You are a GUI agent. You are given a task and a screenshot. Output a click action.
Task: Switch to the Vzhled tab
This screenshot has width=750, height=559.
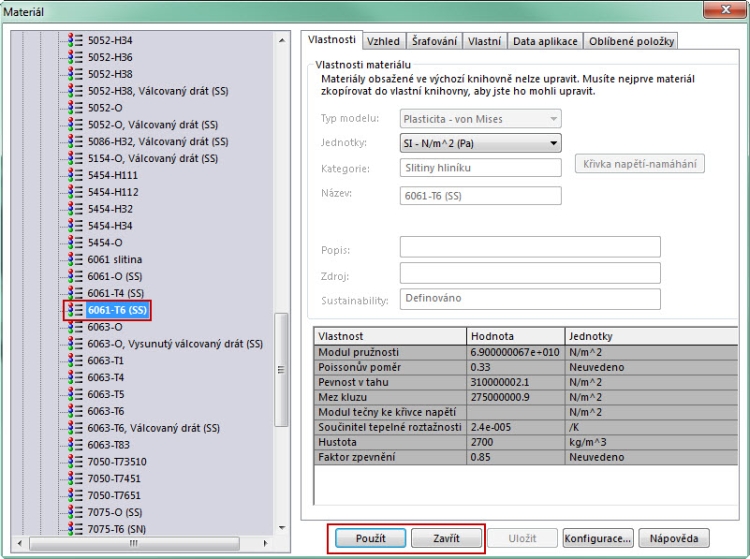pyautogui.click(x=383, y=41)
